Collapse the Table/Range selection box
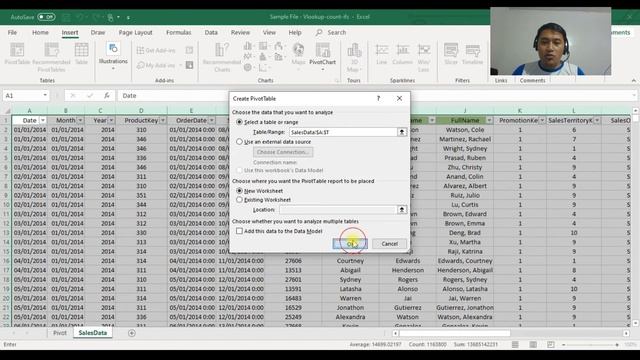Image resolution: width=640 pixels, height=360 pixels. click(x=402, y=132)
